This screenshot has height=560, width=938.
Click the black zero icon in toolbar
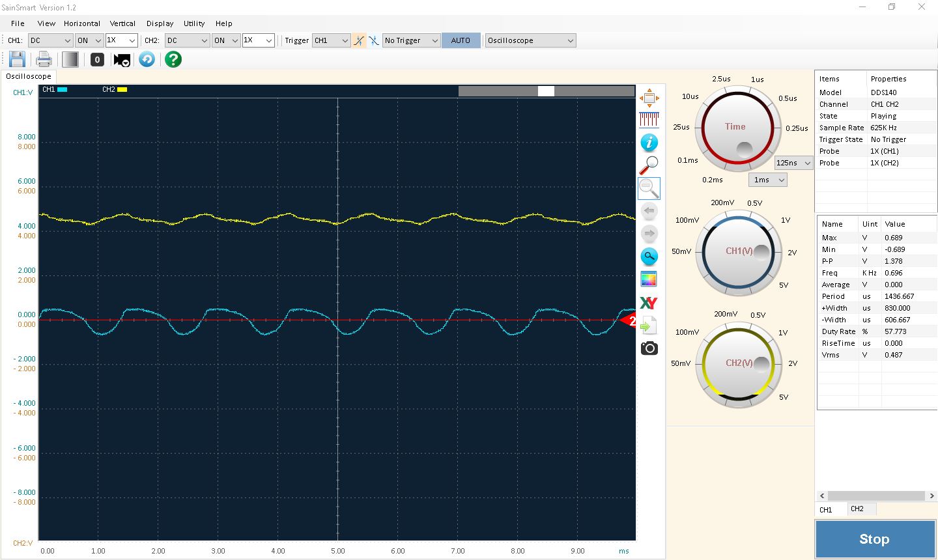point(97,59)
